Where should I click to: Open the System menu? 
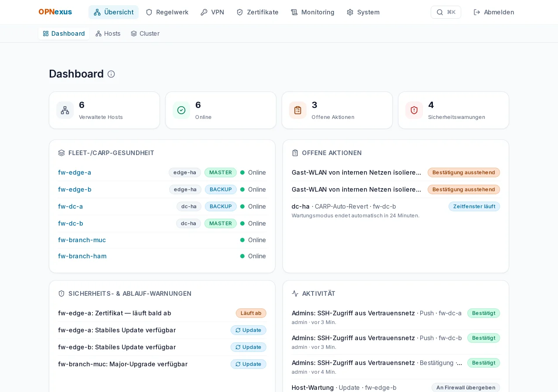pos(363,12)
